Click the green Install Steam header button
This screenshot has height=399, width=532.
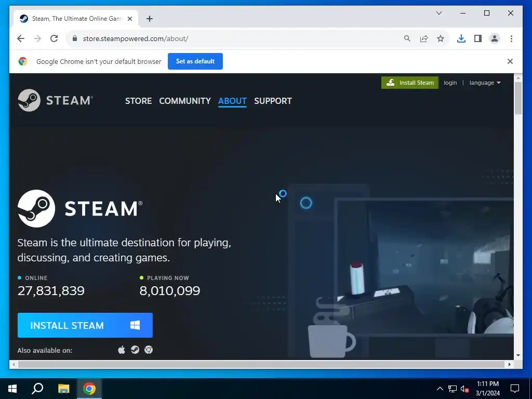click(x=410, y=83)
